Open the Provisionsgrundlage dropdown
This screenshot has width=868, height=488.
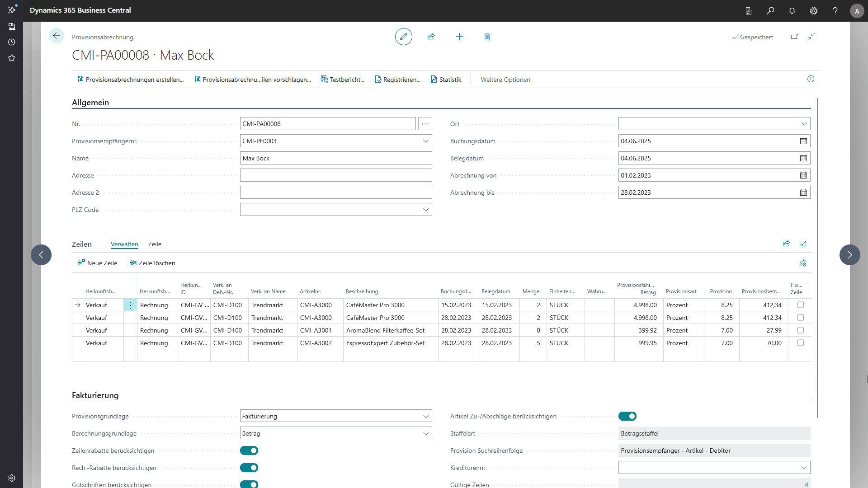(x=425, y=416)
